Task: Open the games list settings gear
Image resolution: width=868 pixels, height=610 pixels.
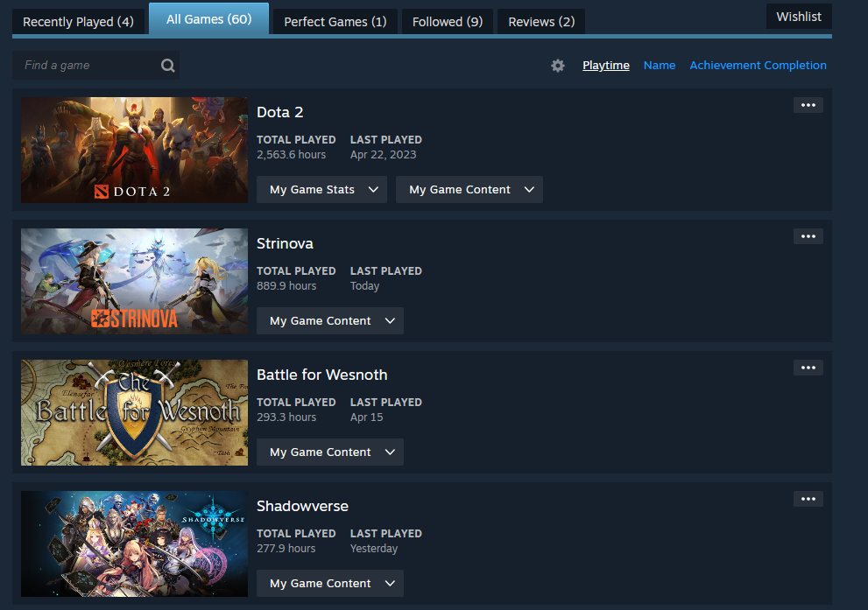Action: tap(557, 66)
